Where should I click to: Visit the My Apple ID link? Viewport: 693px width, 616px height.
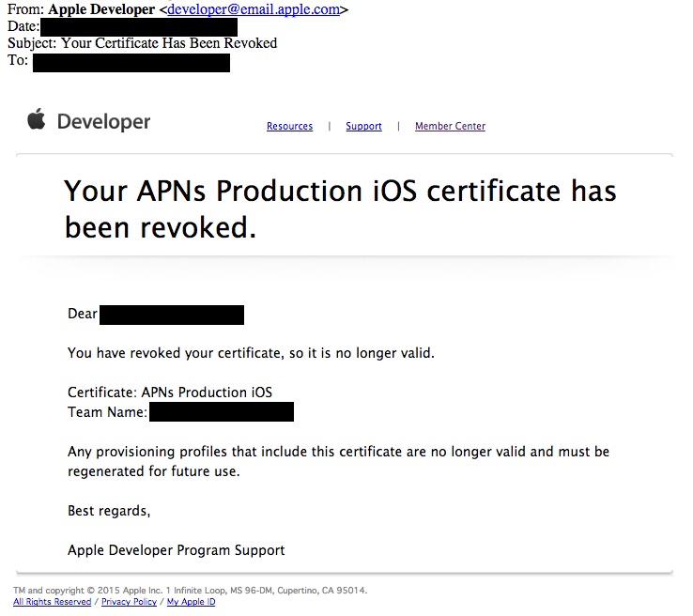tap(191, 602)
